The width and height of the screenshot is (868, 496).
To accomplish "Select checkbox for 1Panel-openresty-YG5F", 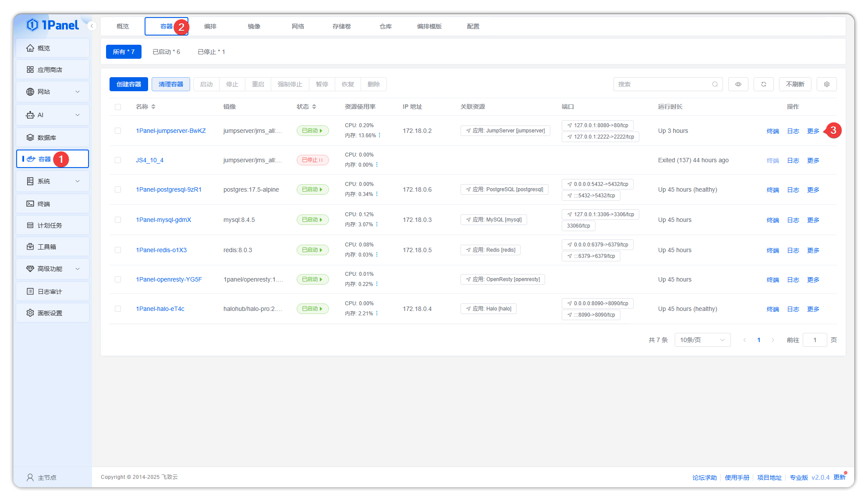I will (118, 279).
